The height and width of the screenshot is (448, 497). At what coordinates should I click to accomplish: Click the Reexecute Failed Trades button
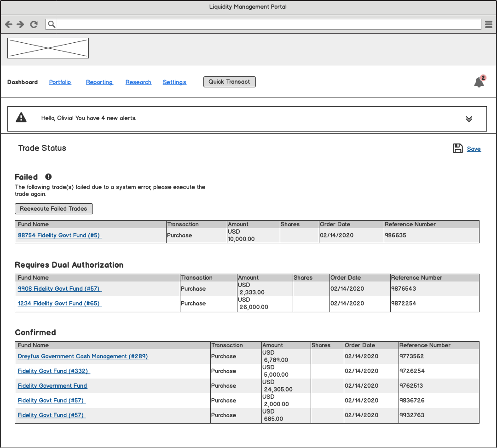tap(54, 209)
